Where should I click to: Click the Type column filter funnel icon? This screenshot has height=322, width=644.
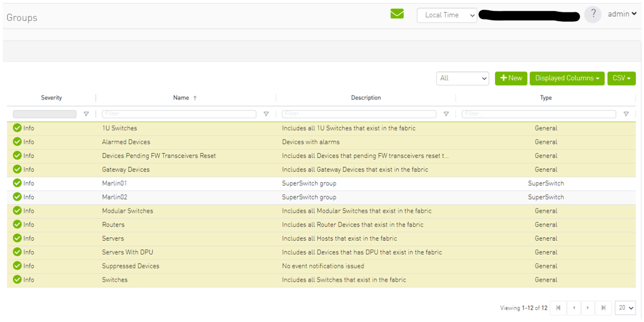click(x=626, y=114)
